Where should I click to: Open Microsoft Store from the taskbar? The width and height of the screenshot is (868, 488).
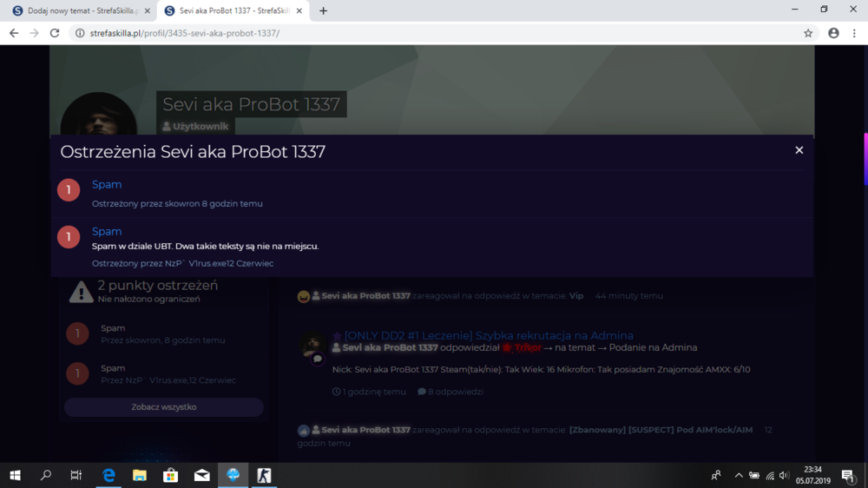coord(170,475)
